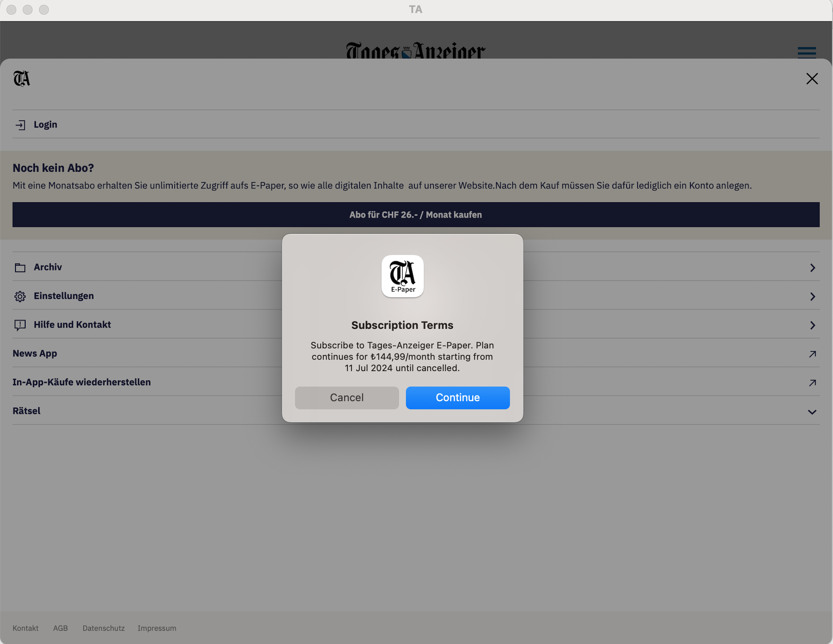
Task: Open the hamburger menu icon at top right
Action: 807,53
